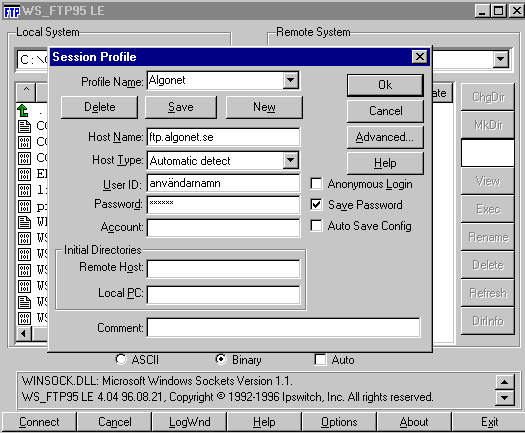Create a New session profile
The height and width of the screenshot is (433, 525).
coord(264,107)
